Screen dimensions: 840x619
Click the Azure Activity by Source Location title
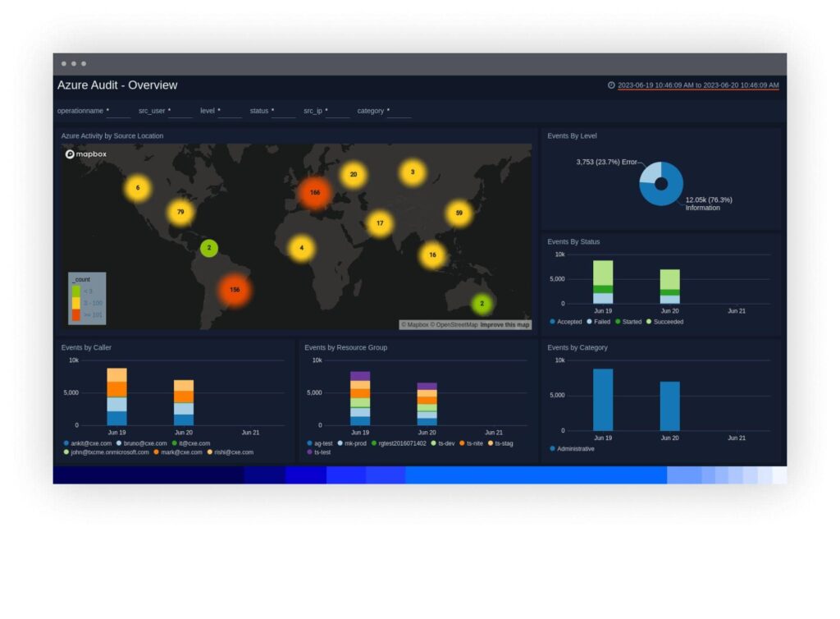112,136
